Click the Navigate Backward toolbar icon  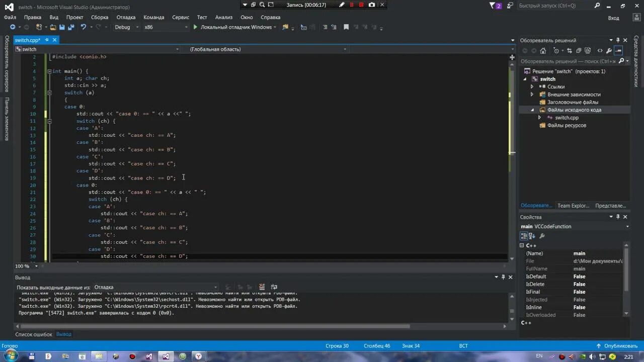pos(13,27)
